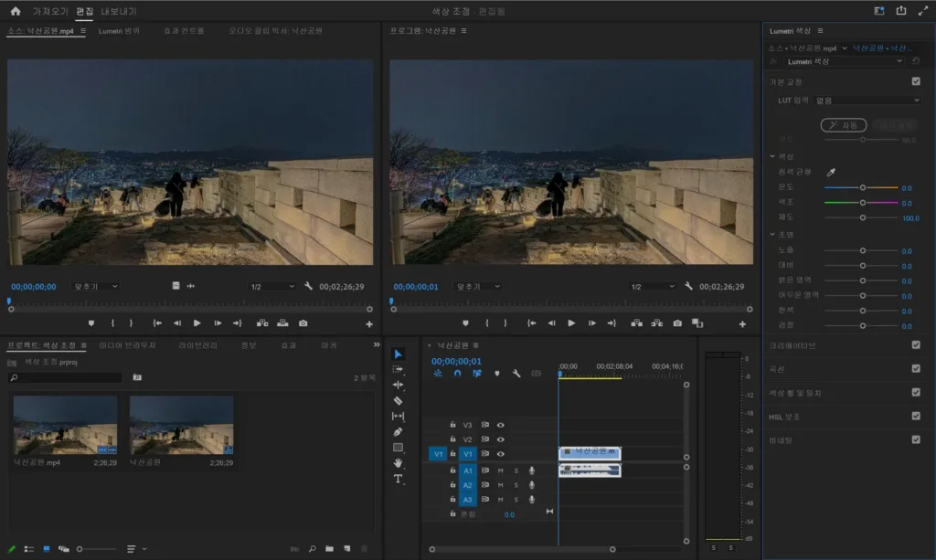Export a frame from the program monitor
The width and height of the screenshot is (936, 560).
pos(677,323)
